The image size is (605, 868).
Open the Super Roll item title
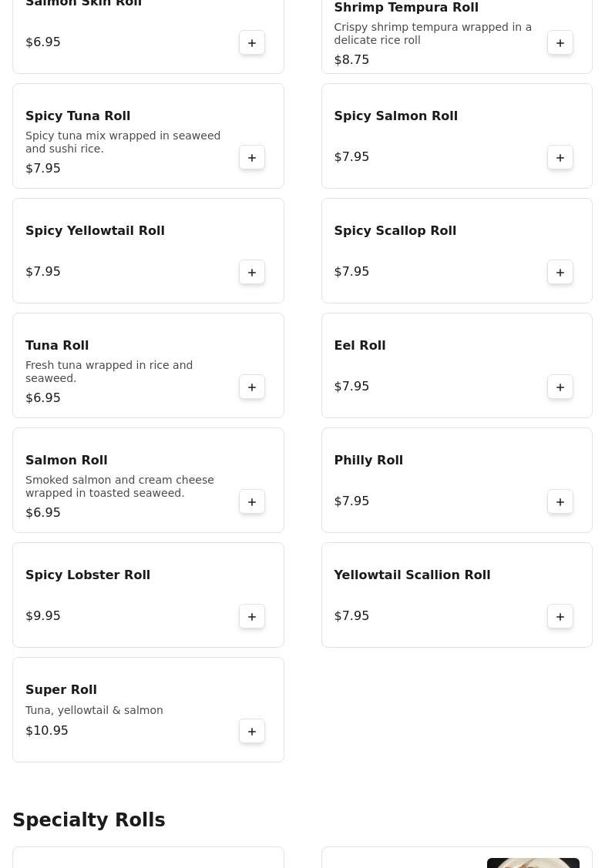[x=61, y=689]
